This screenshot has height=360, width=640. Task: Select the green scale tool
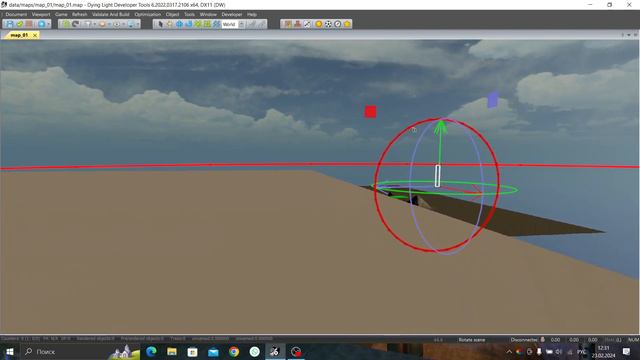[198, 24]
